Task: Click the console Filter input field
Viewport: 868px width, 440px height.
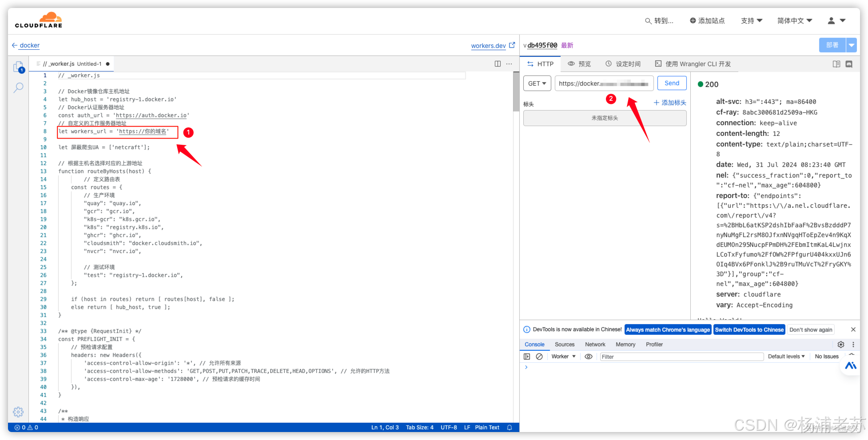Action: coord(681,357)
